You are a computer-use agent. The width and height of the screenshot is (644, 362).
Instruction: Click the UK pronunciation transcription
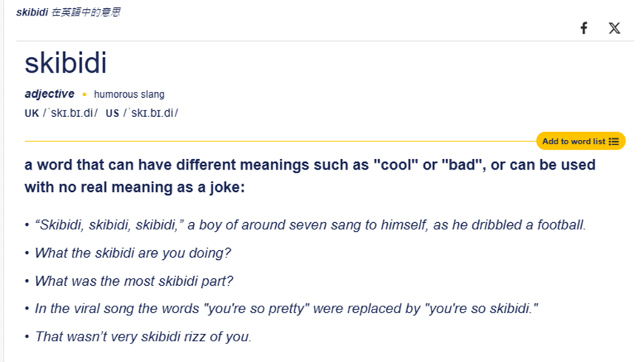pyautogui.click(x=70, y=113)
